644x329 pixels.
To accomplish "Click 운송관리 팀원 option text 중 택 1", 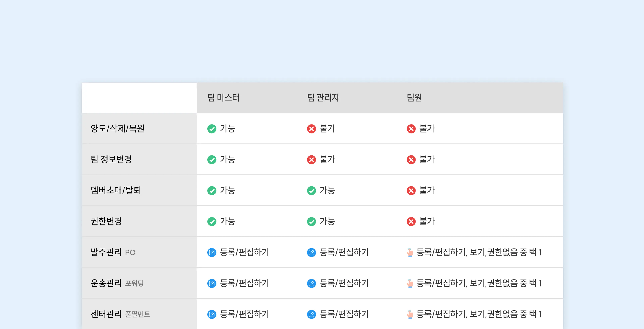I will pos(531,284).
